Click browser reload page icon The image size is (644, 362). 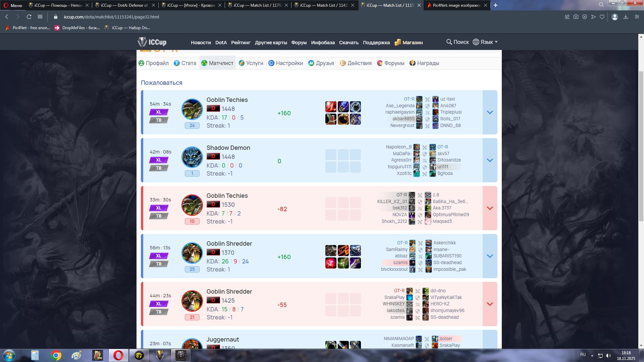(x=29, y=17)
